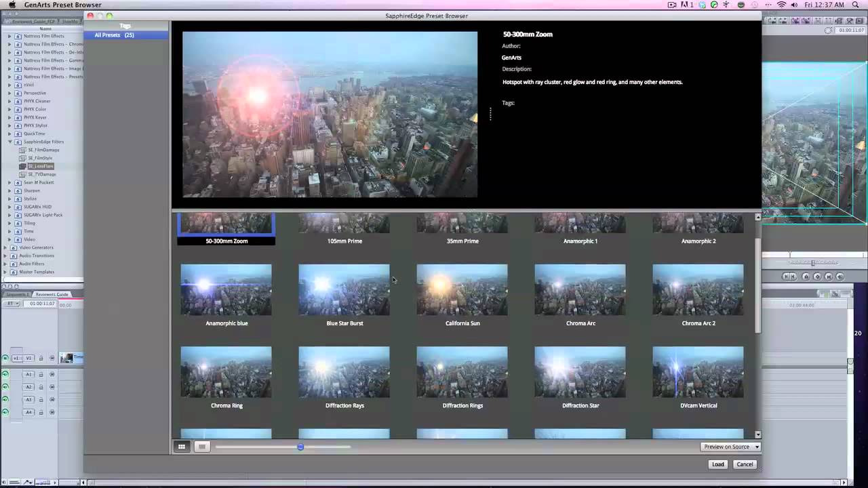Select Diffraction Star preset thumbnail
Screen dimensions: 868x488
pyautogui.click(x=580, y=372)
